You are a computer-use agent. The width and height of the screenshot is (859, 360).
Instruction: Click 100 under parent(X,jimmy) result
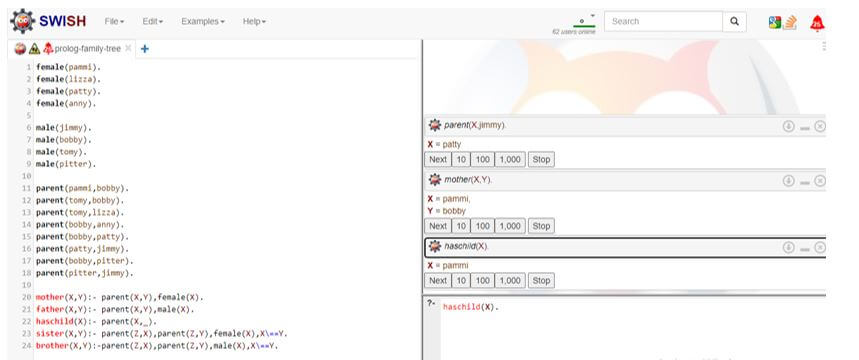click(x=483, y=159)
